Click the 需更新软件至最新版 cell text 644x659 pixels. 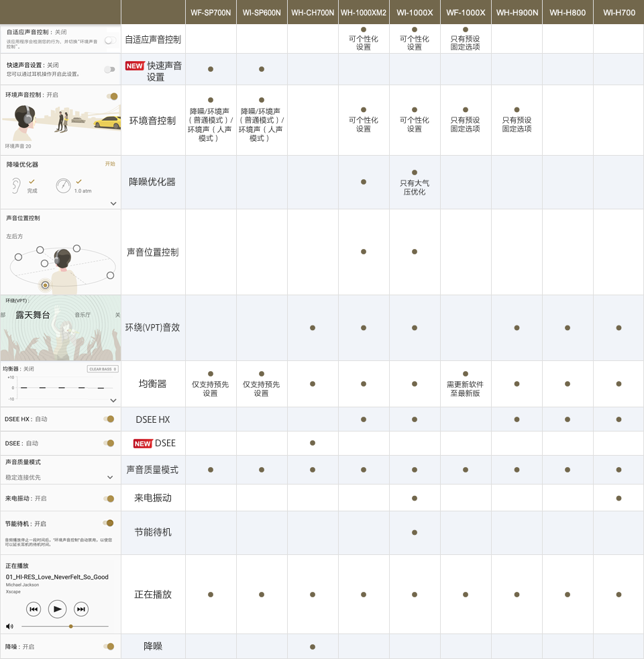coord(465,389)
